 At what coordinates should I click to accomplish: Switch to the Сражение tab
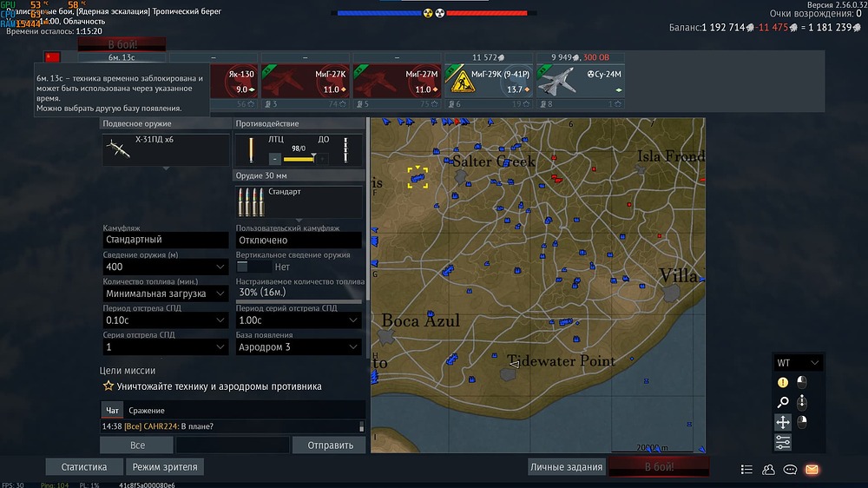[146, 411]
